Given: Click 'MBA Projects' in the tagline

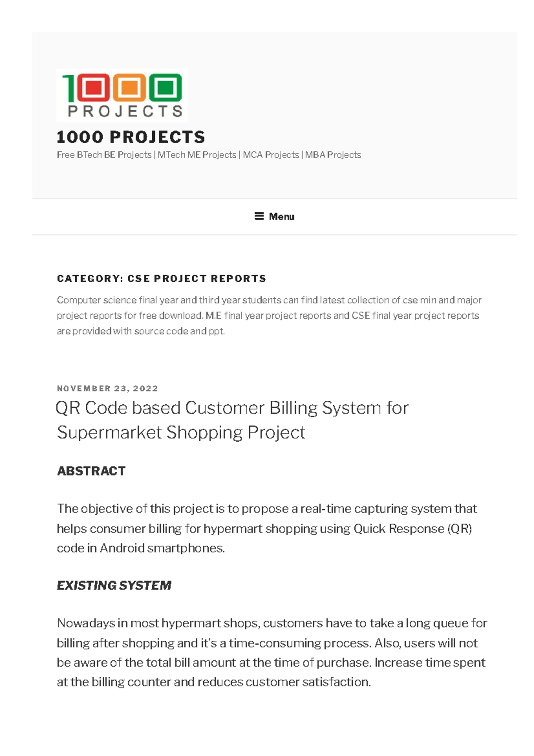Looking at the screenshot, I should [333, 155].
